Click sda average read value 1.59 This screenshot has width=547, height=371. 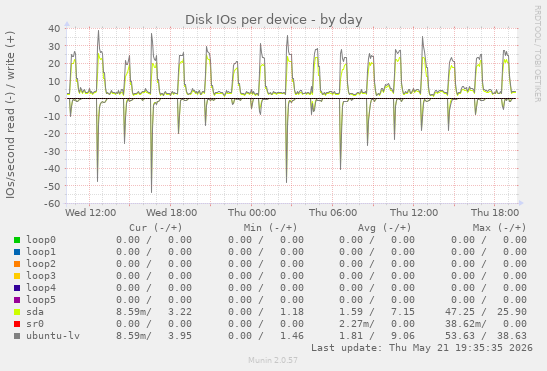click(351, 312)
